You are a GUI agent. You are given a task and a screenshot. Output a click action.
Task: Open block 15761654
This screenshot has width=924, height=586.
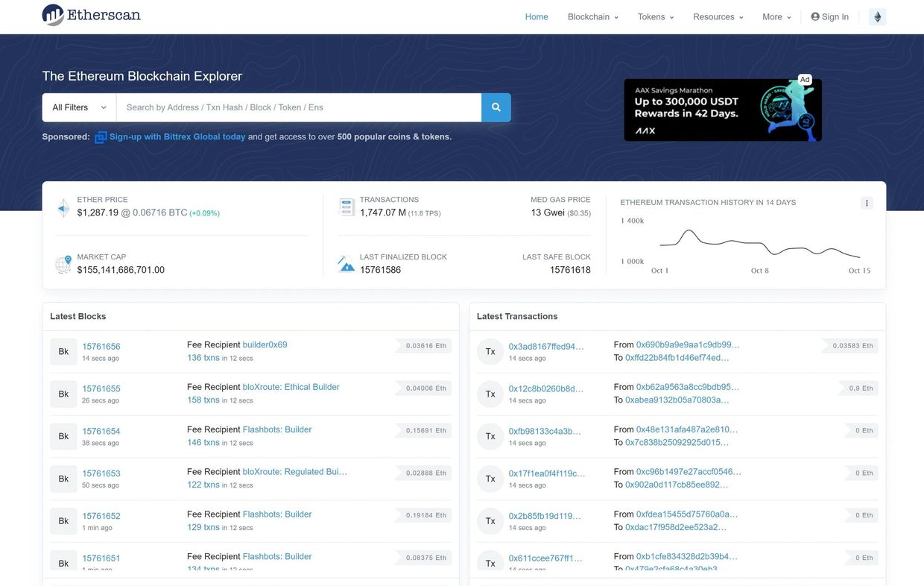(x=101, y=432)
